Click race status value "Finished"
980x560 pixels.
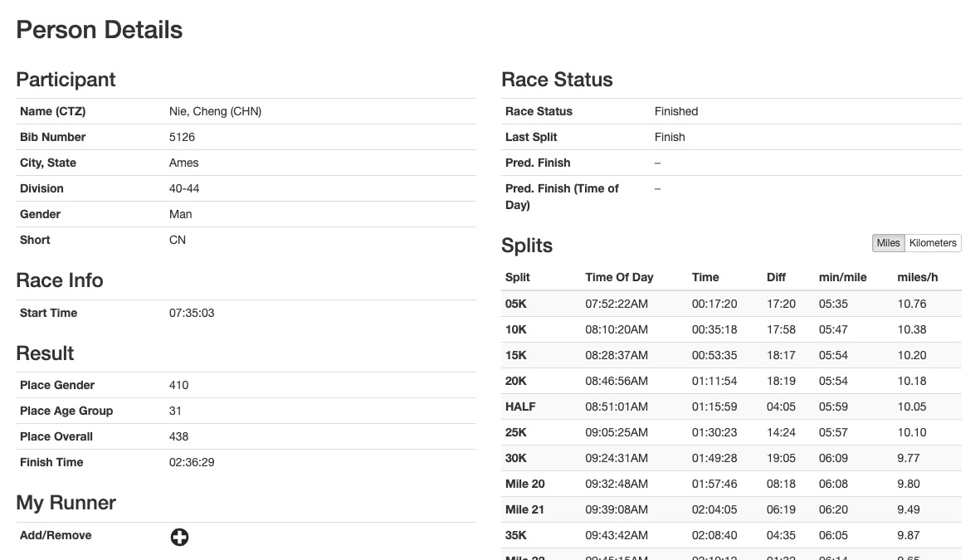click(676, 111)
